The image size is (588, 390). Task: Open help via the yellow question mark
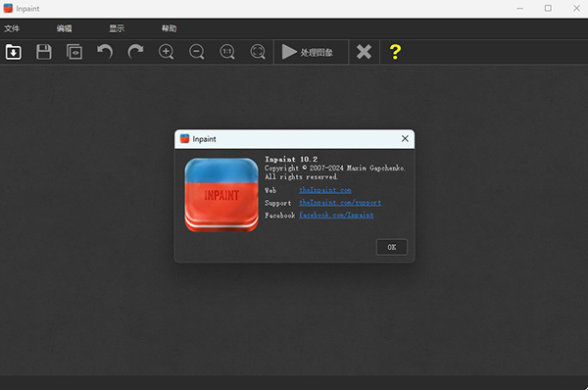point(395,52)
